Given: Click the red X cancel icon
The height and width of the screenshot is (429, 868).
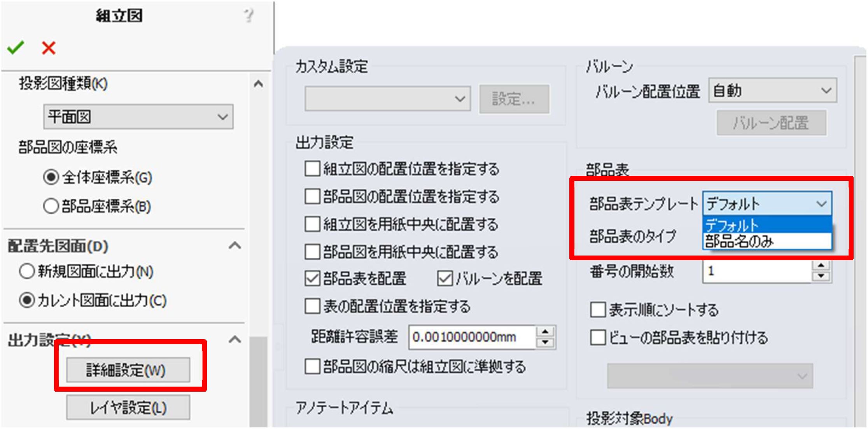Looking at the screenshot, I should 49,48.
